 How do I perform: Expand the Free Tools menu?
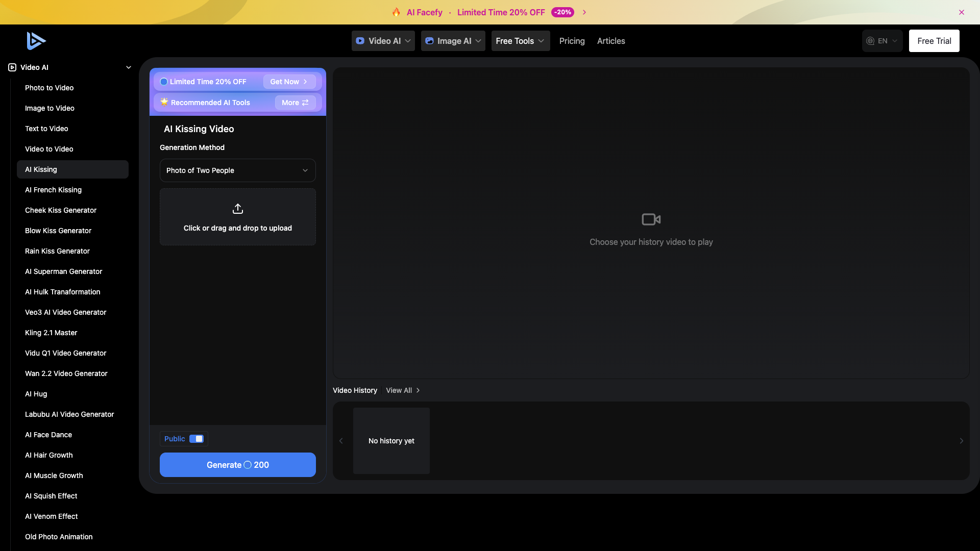point(521,41)
